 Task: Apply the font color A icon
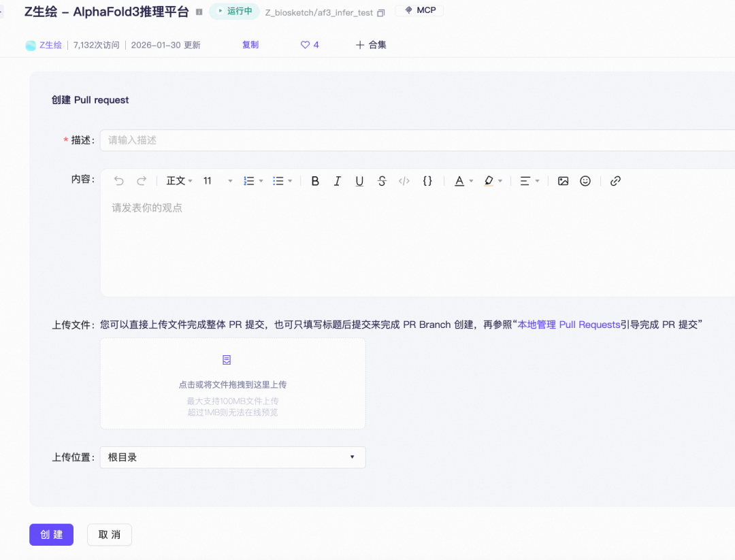pyautogui.click(x=459, y=181)
